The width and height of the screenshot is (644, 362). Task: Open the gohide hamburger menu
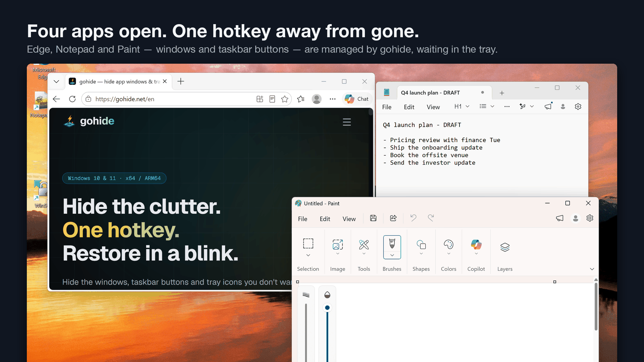pyautogui.click(x=347, y=122)
